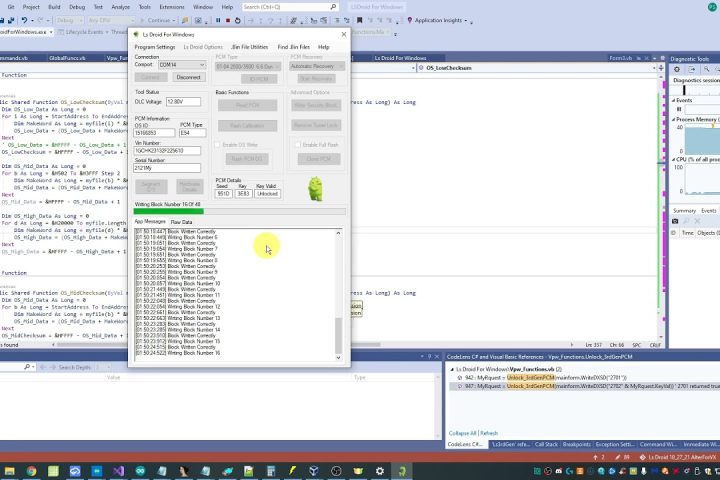Viewport: 720px width, 480px height.
Task: Open Google Chrome from the taskbar
Action: (31, 471)
